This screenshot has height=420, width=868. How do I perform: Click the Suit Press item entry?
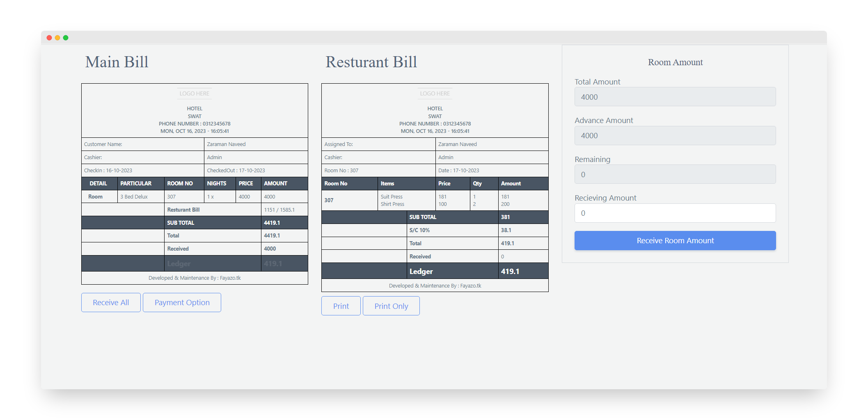click(392, 197)
